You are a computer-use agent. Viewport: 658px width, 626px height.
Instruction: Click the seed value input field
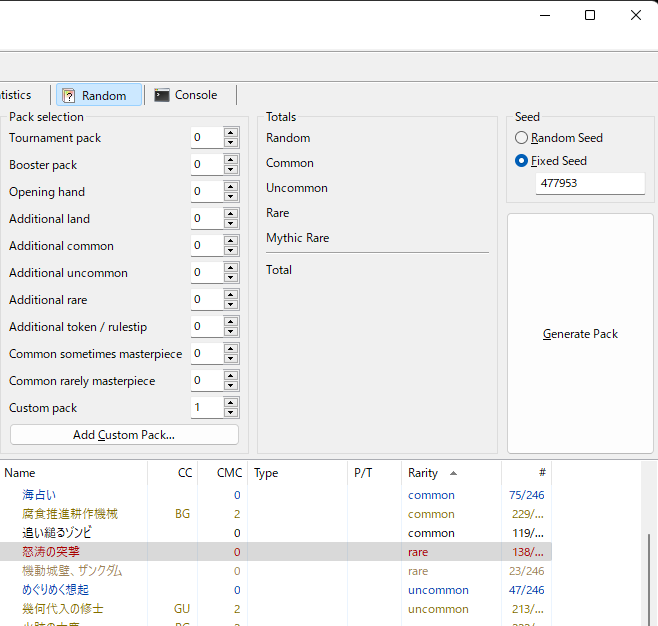point(590,184)
